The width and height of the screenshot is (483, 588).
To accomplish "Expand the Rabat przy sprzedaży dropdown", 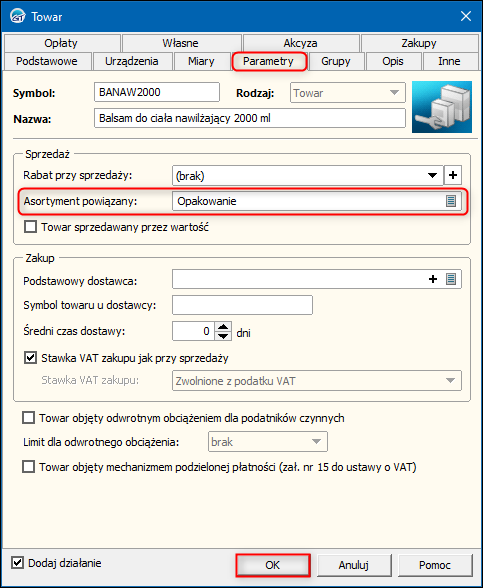I will click(x=432, y=175).
